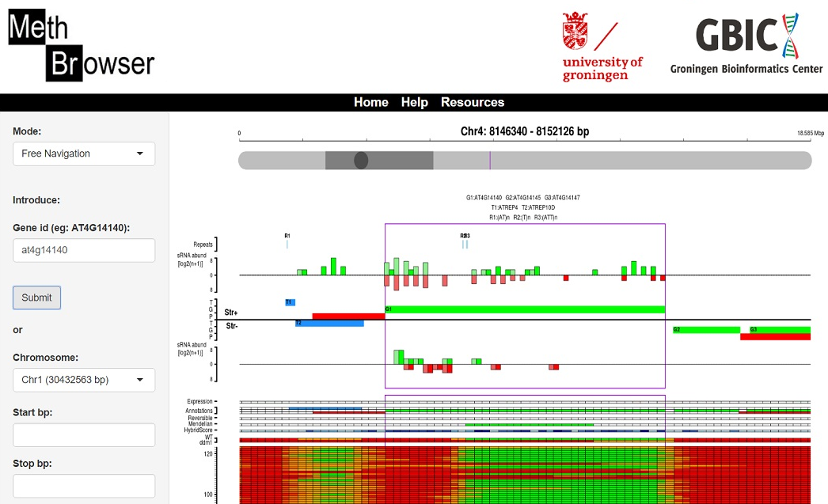828x504 pixels.
Task: Open the Mode dropdown showing Free Navigation
Action: (x=84, y=153)
